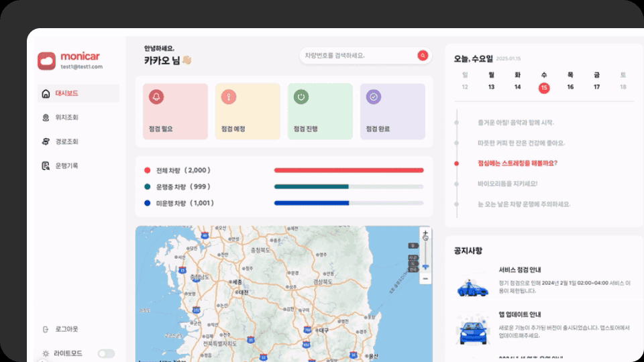
Task: Click the monicar cloud logo icon
Action: tap(46, 61)
